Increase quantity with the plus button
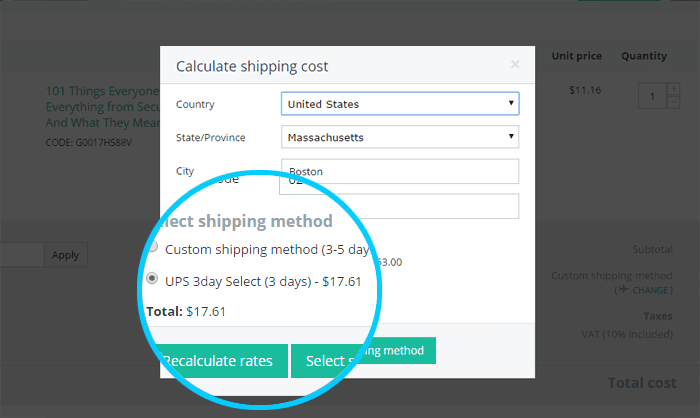Image resolution: width=700 pixels, height=418 pixels. [x=673, y=90]
